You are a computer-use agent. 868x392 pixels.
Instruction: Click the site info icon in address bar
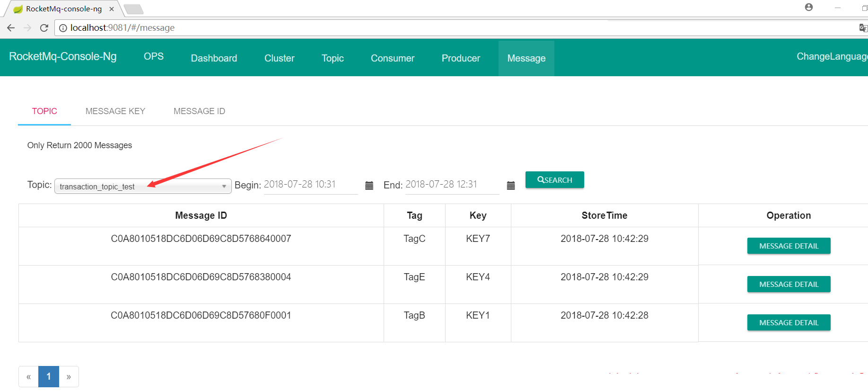click(x=63, y=28)
